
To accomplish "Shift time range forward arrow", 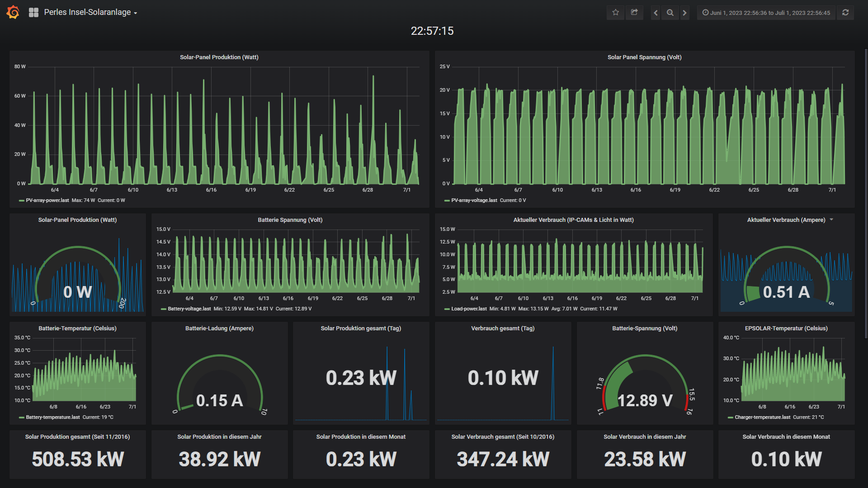I will coord(684,13).
